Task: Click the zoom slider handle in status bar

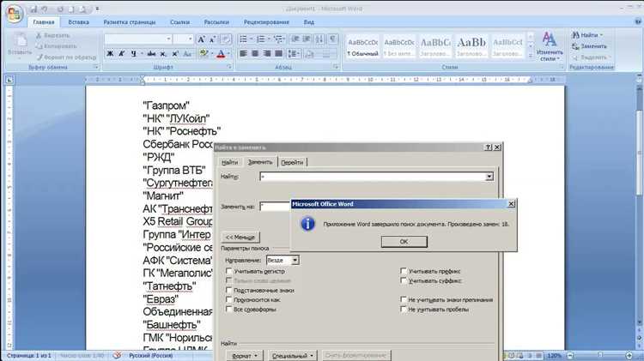Action: 600,355
